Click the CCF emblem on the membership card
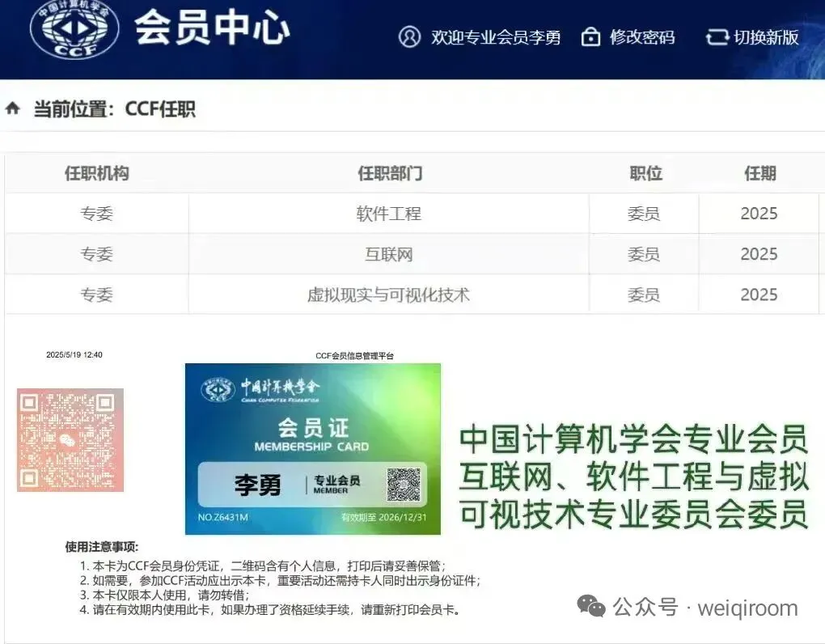Screen dimensions: 825x644 [218, 390]
